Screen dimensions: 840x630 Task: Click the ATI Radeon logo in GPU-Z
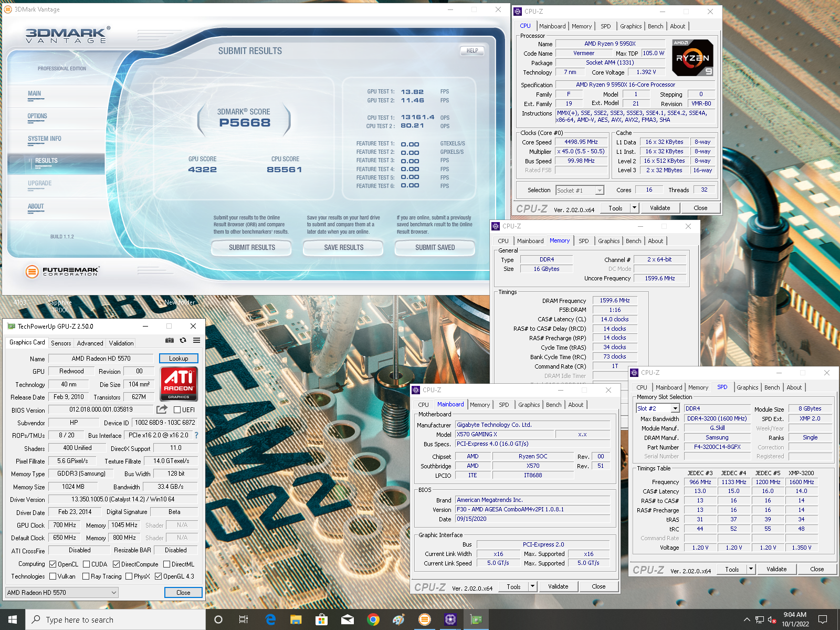178,384
